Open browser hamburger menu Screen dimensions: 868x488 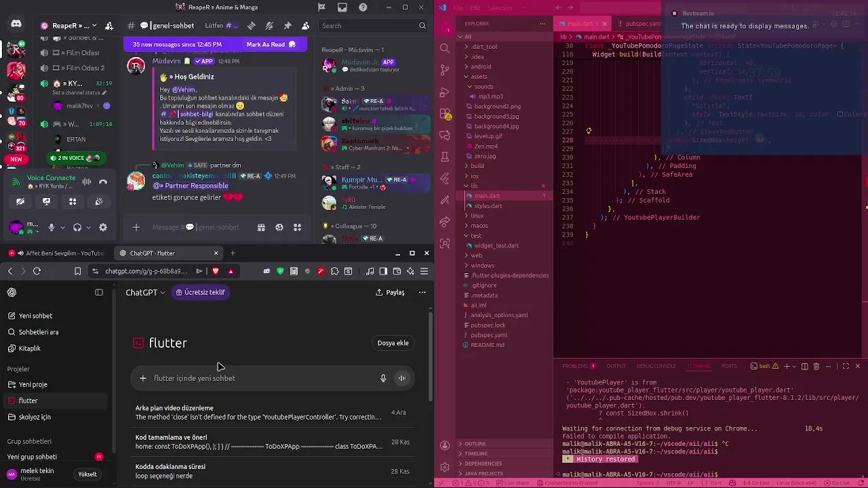point(424,271)
